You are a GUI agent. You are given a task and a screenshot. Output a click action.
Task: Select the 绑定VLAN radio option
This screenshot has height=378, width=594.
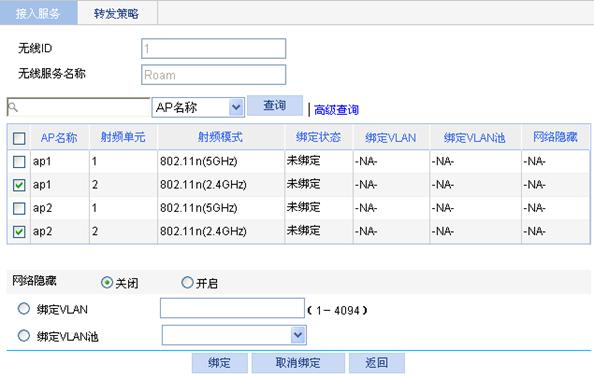click(x=23, y=309)
